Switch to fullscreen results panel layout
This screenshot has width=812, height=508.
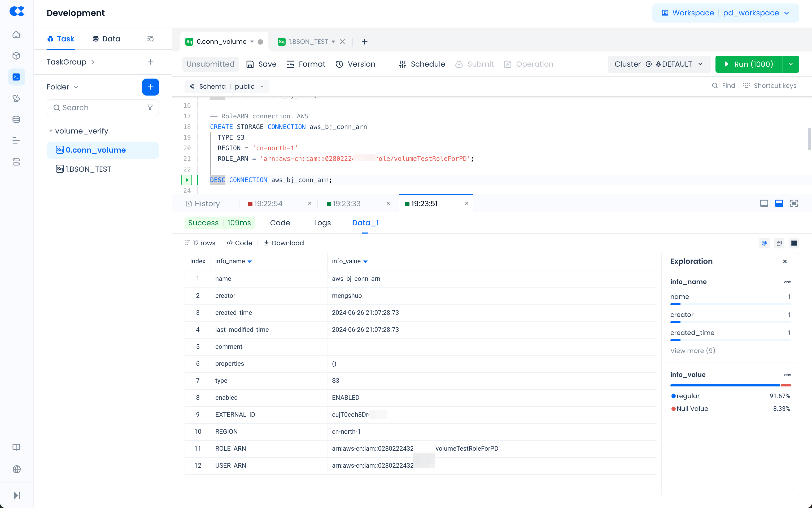click(793, 203)
